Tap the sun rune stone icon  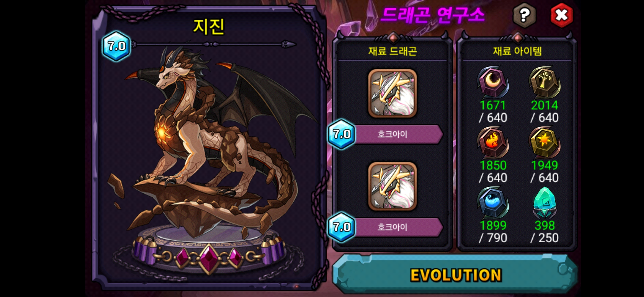(x=544, y=142)
